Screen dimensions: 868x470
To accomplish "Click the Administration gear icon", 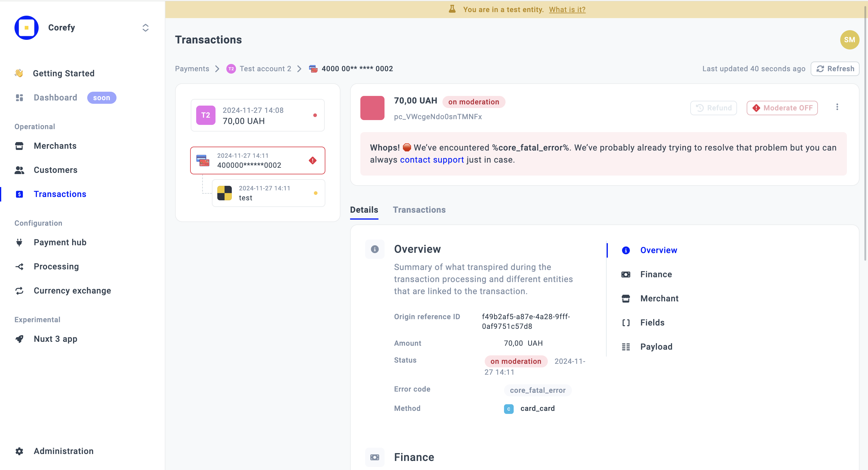I will tap(19, 451).
